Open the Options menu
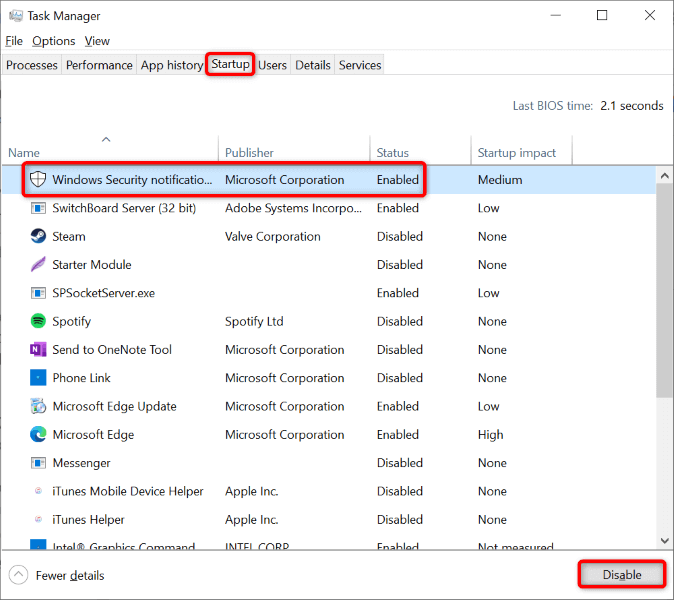This screenshot has height=600, width=674. [x=53, y=41]
